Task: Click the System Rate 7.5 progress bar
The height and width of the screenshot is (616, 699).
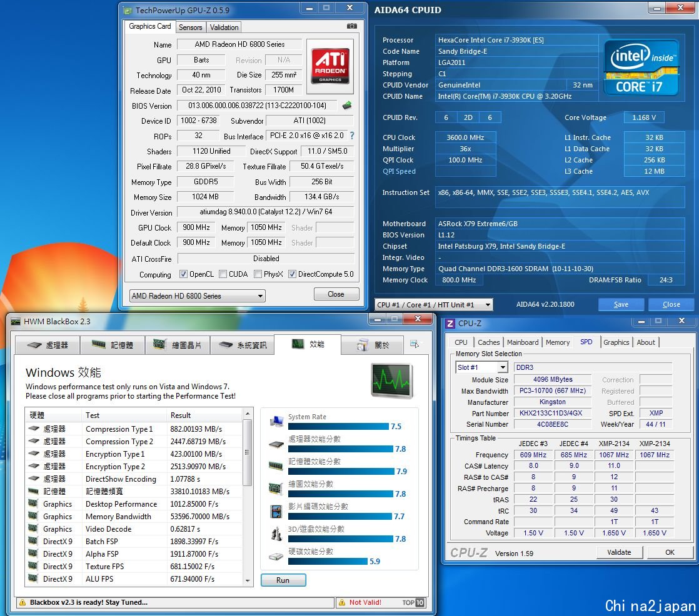Action: [338, 427]
